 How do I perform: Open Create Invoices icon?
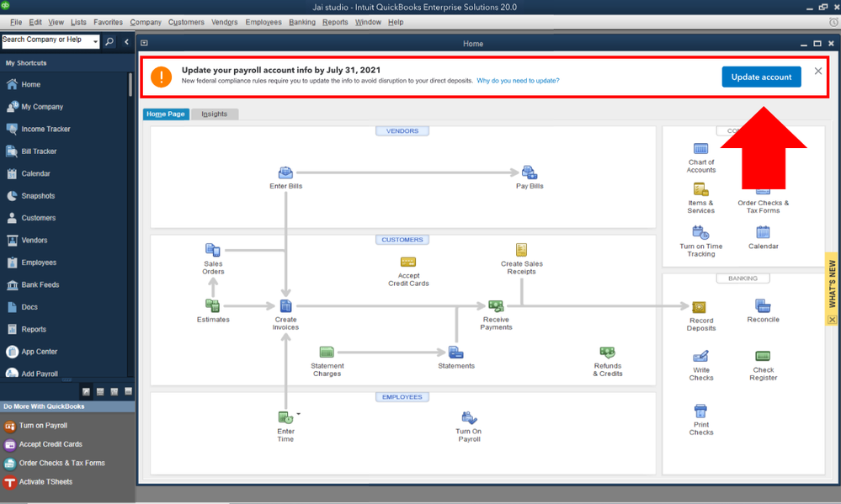pos(286,305)
